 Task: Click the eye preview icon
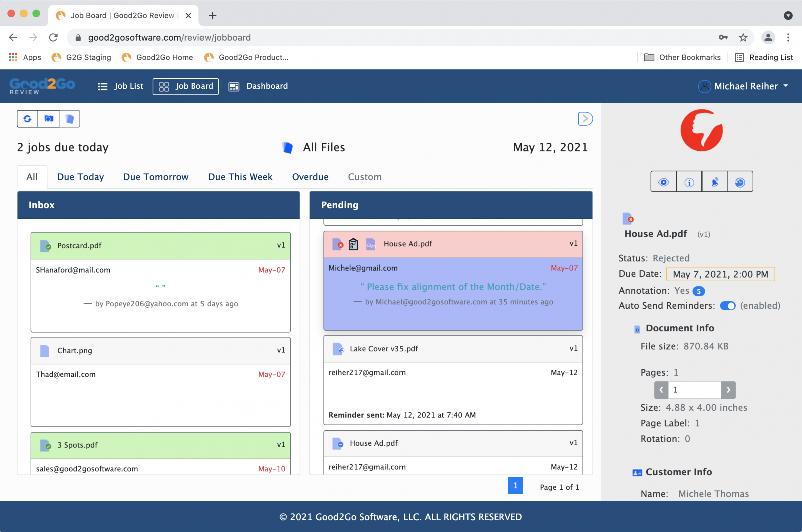[x=663, y=182]
